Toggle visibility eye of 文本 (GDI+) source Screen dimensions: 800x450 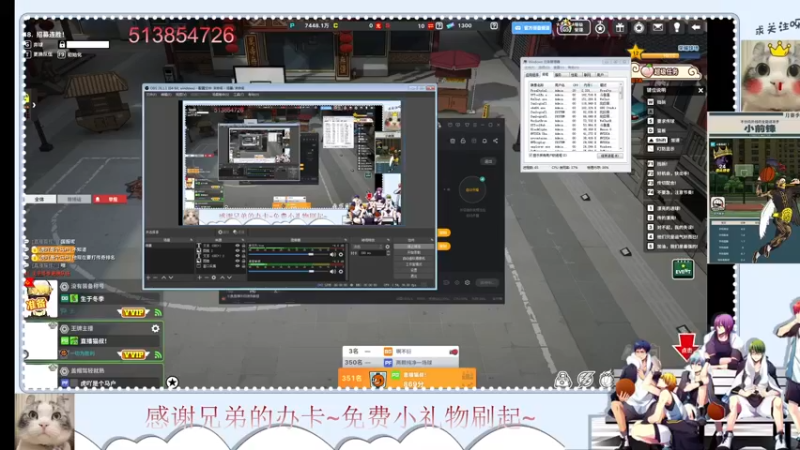(237, 245)
